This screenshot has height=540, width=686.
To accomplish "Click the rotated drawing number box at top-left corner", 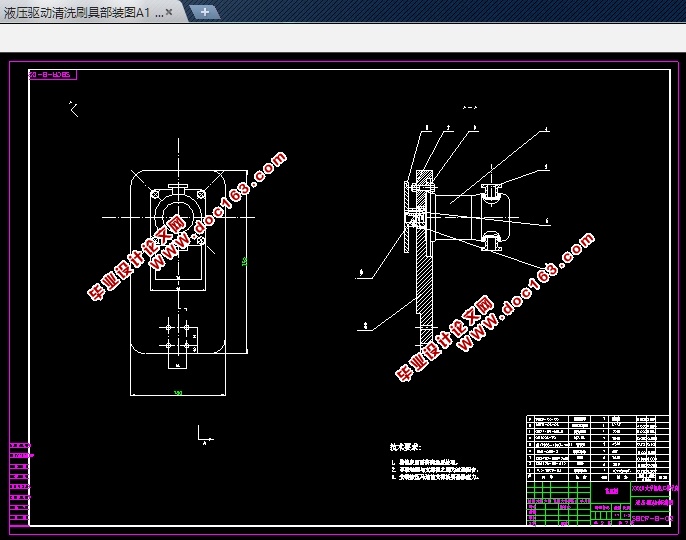I will [52, 75].
